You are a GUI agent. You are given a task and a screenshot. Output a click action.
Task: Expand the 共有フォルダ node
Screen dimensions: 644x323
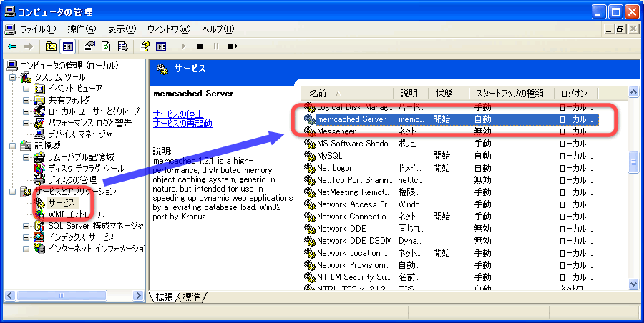point(26,100)
